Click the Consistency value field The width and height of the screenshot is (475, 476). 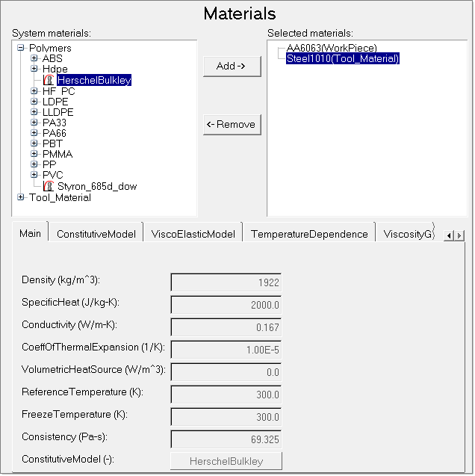(x=226, y=439)
